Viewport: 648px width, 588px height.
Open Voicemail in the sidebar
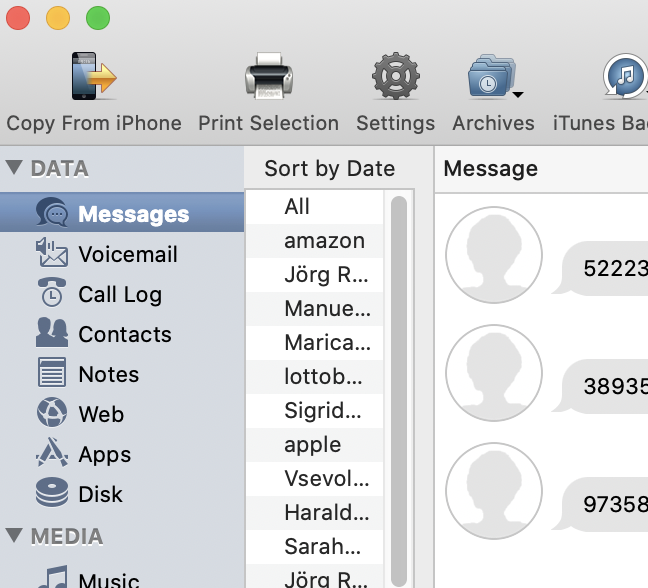[x=122, y=254]
